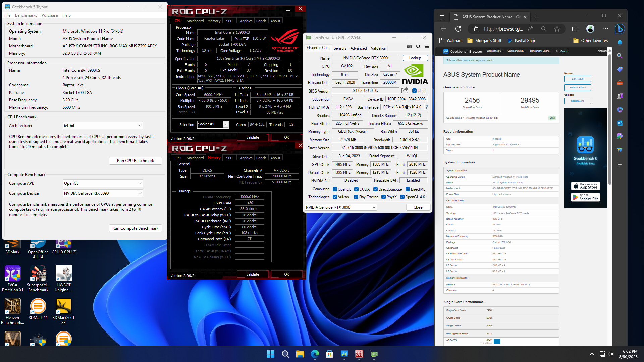644x362 pixels.
Task: Add page to favorites with star icon
Action: pyautogui.click(x=557, y=29)
